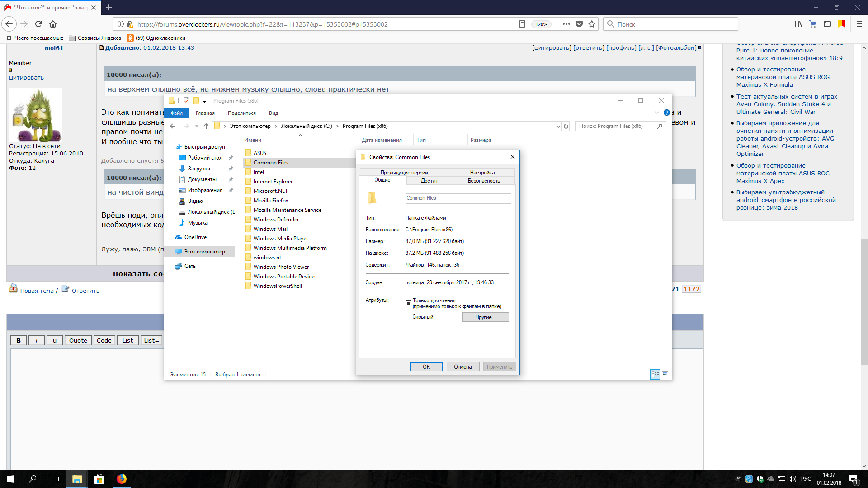Click the Firefox home icon
The height and width of the screenshot is (488, 868).
[x=53, y=24]
